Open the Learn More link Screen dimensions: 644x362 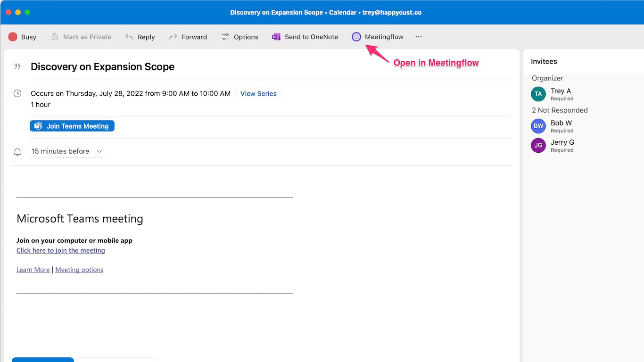(33, 270)
